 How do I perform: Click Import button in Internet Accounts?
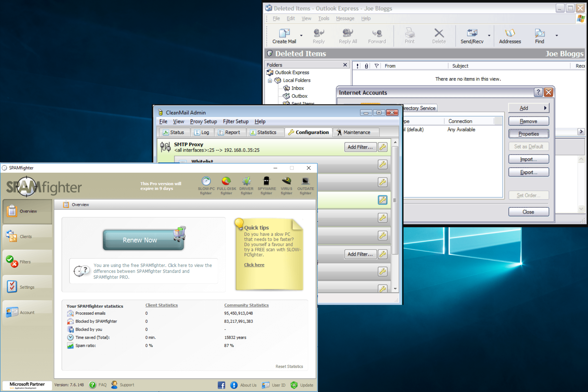pos(529,159)
